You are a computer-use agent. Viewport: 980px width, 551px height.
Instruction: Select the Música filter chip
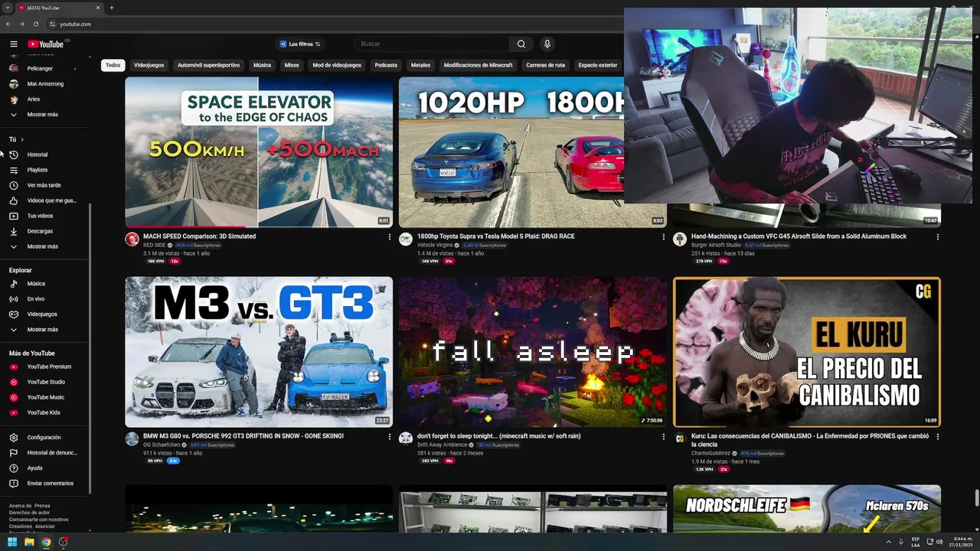point(262,65)
